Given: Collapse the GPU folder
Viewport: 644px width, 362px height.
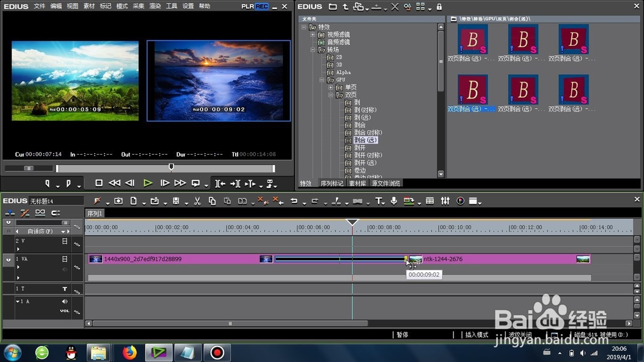Looking at the screenshot, I should [x=322, y=80].
